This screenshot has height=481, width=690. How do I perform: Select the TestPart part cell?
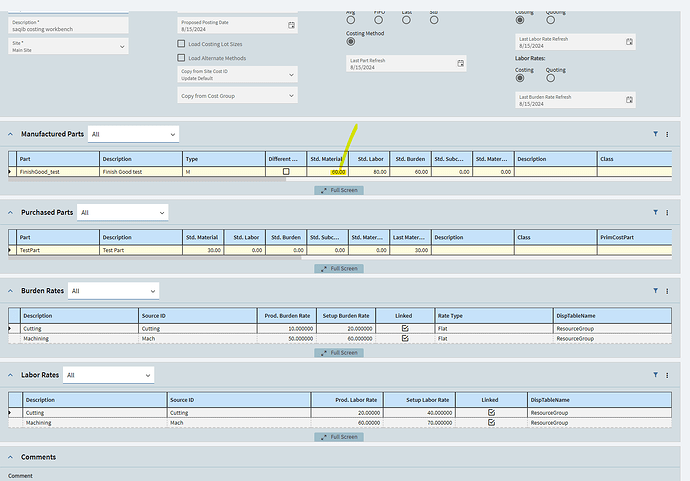(x=58, y=250)
